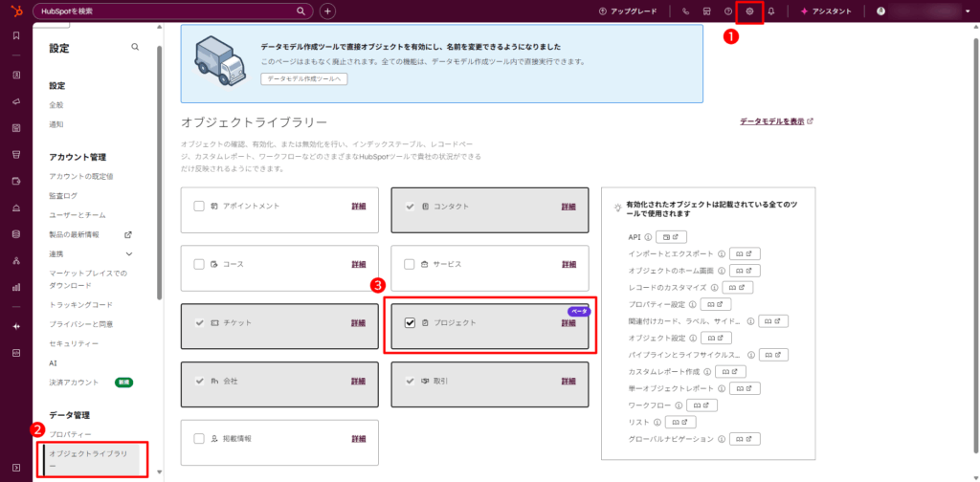980x482 pixels.
Task: Open the docs button for オブジェクト設定
Action: [716, 339]
